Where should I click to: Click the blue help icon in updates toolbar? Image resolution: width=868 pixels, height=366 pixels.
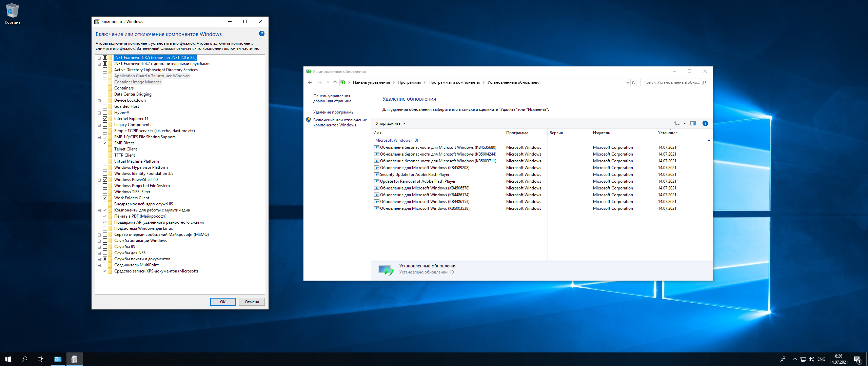coord(705,123)
